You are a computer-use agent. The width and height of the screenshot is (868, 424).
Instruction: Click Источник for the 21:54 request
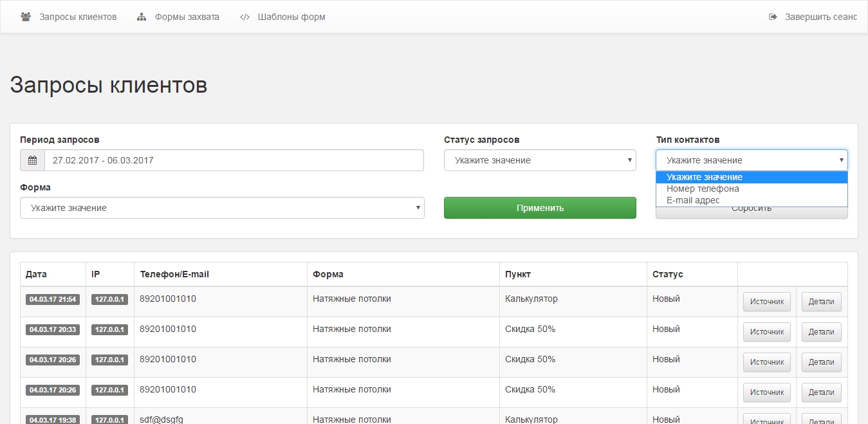coord(766,302)
